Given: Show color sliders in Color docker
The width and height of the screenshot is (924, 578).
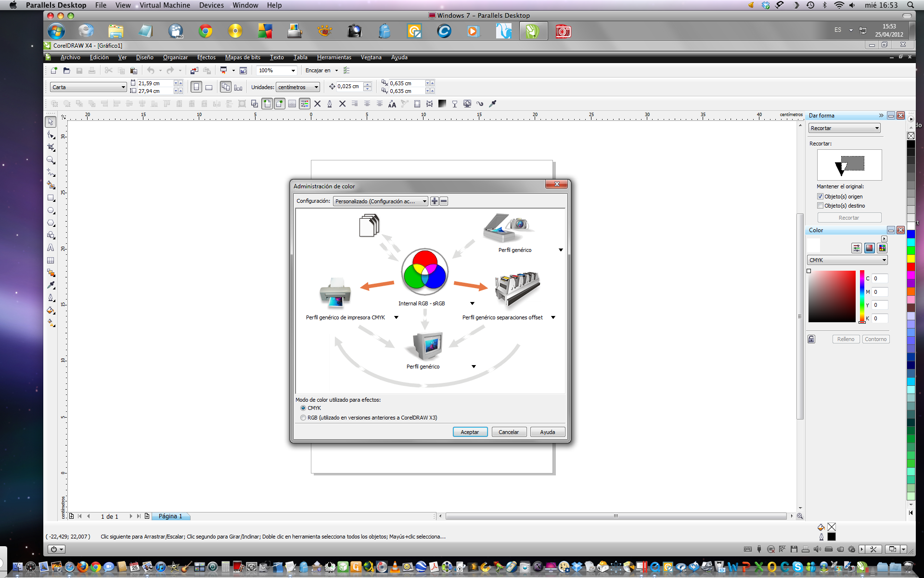Looking at the screenshot, I should point(857,248).
